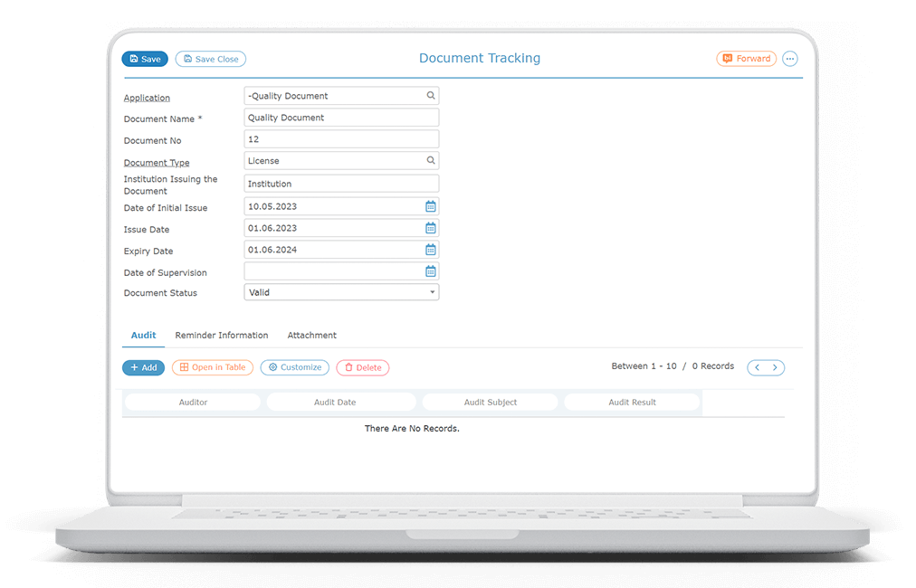Viewport: 916px width, 588px height.
Task: Click the Audit Subject column header
Action: [x=490, y=403]
